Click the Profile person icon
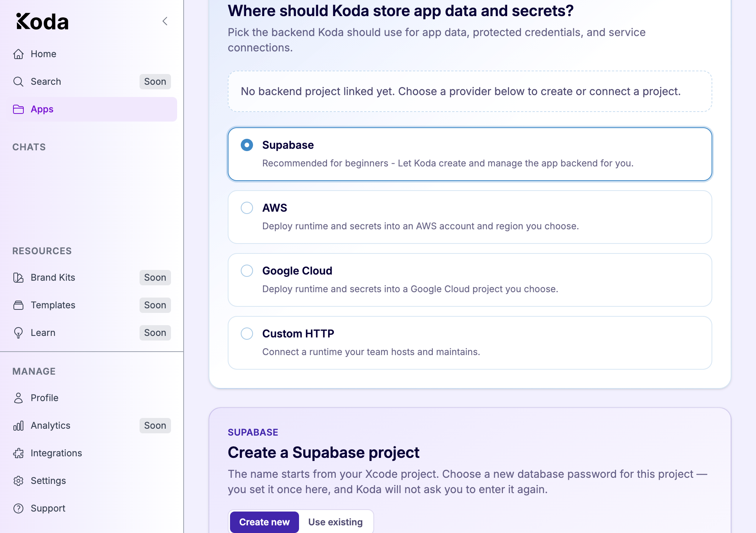The width and height of the screenshot is (756, 533). click(18, 398)
